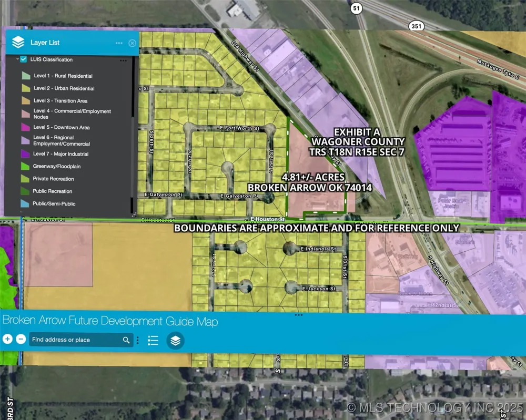Viewport: 526px width, 420px height.
Task: Click the magnifier search icon
Action: point(126,340)
